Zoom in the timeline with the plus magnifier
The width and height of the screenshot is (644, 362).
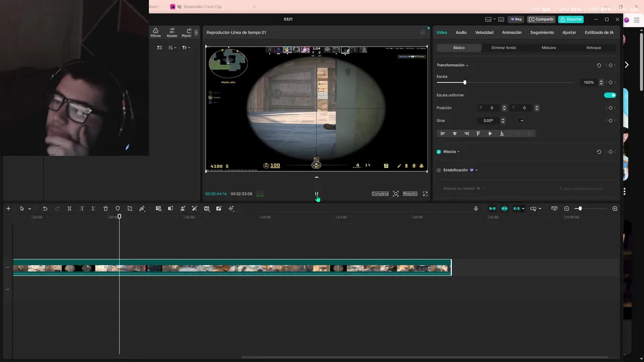(615, 209)
